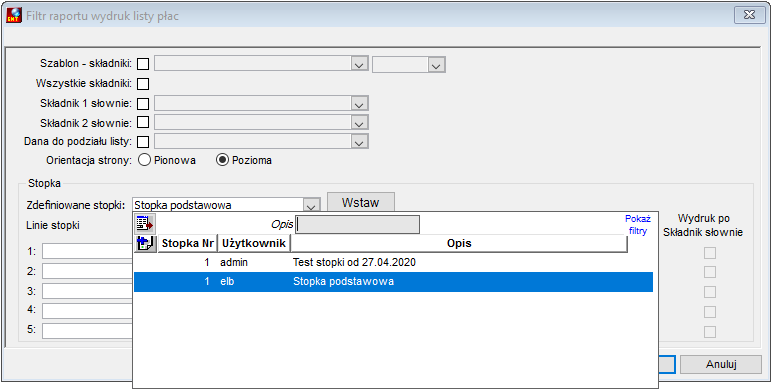Click the Anuluj button

click(x=721, y=364)
